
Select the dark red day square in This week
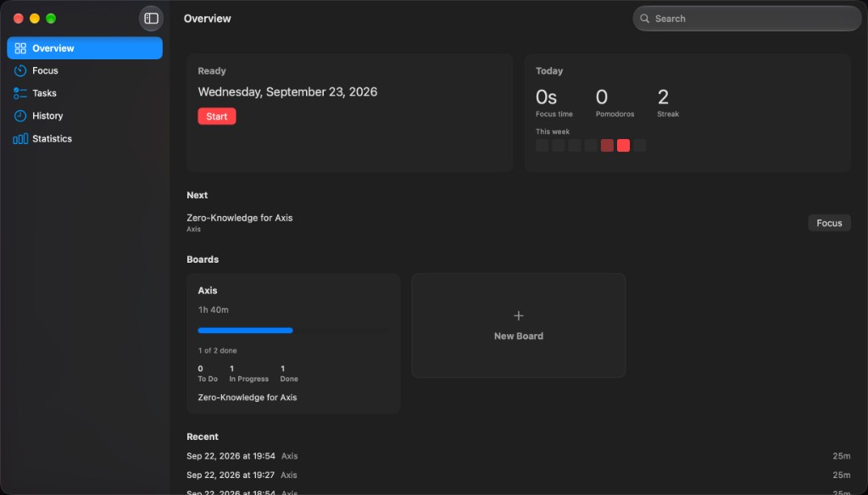tap(607, 145)
